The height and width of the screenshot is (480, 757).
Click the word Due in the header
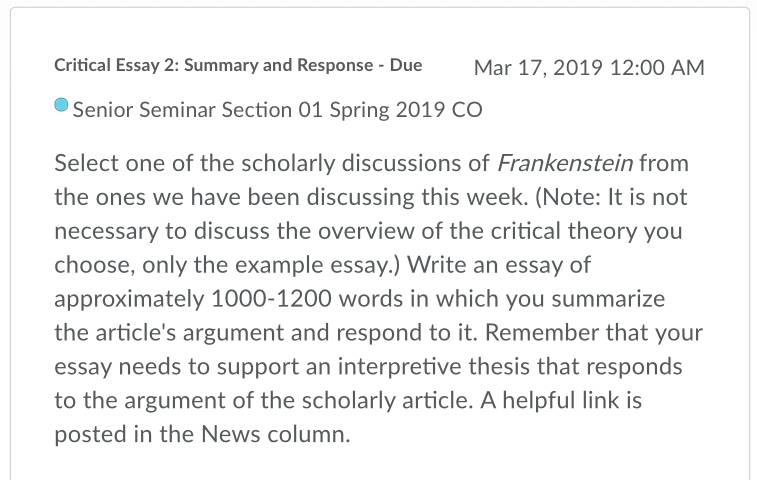pyautogui.click(x=406, y=65)
